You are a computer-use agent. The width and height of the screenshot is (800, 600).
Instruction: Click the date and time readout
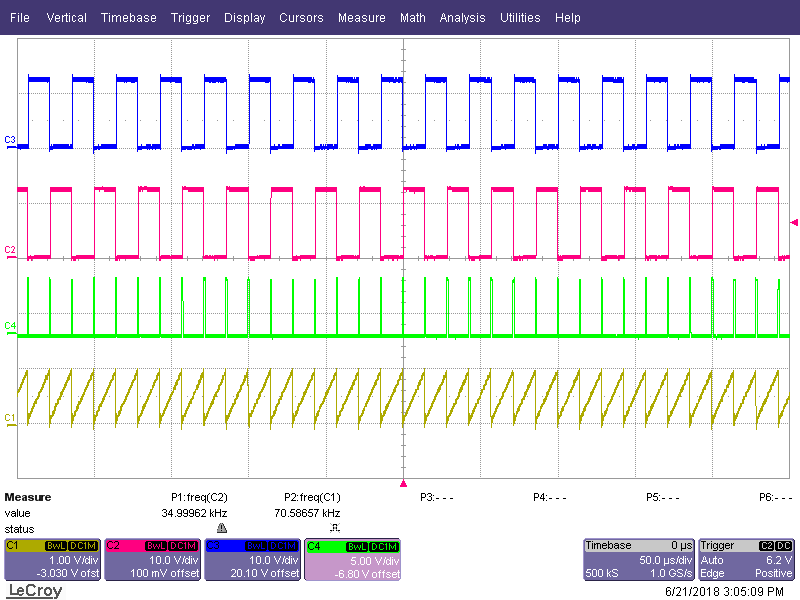pyautogui.click(x=724, y=592)
